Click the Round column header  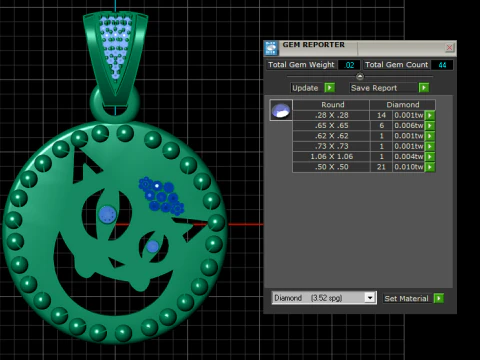[332, 105]
